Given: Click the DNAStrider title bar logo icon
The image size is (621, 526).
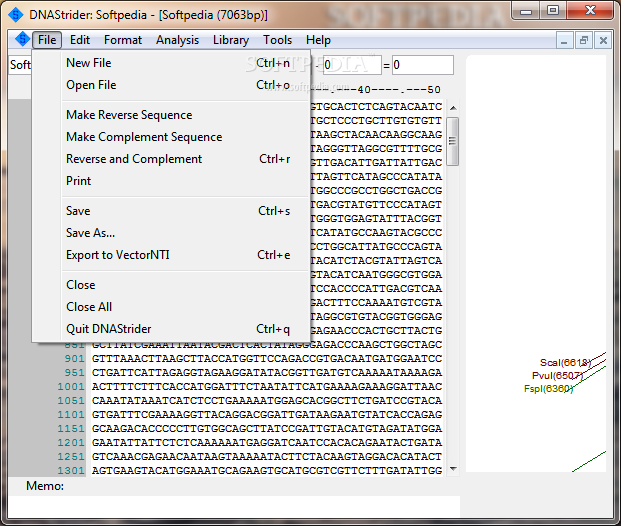Looking at the screenshot, I should 16,15.
